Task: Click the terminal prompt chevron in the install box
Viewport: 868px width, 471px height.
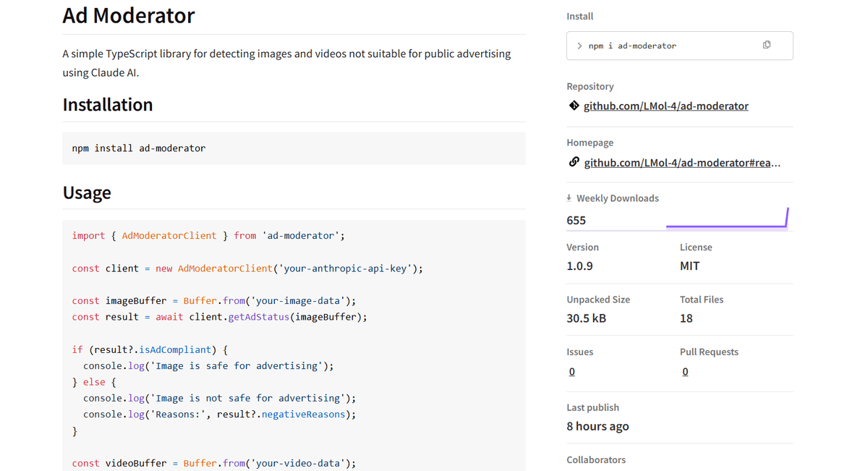Action: point(579,45)
